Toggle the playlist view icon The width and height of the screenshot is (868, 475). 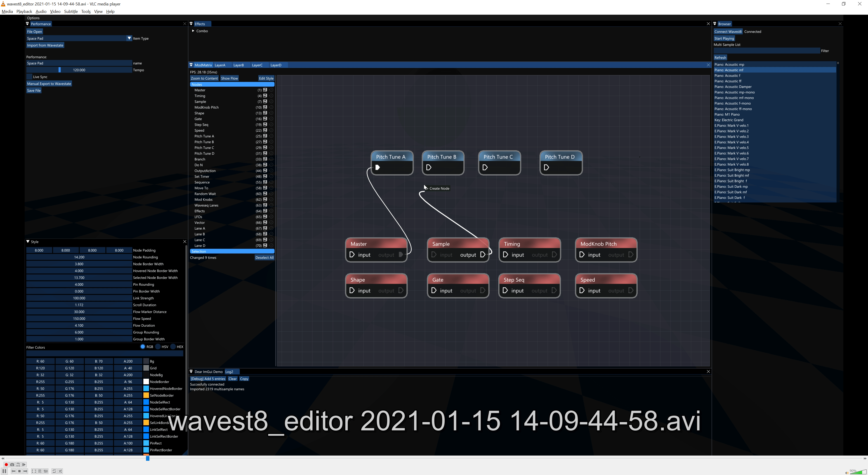(40, 471)
